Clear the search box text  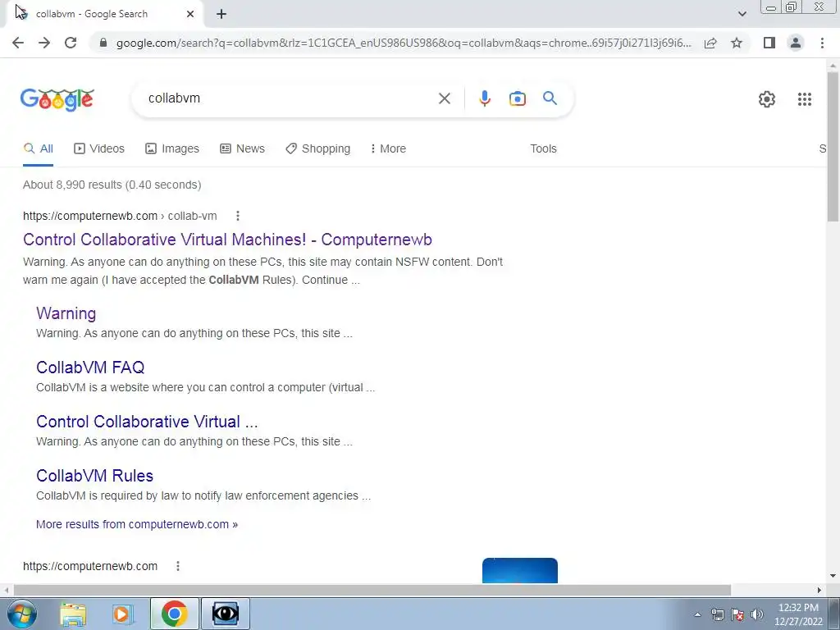[444, 98]
